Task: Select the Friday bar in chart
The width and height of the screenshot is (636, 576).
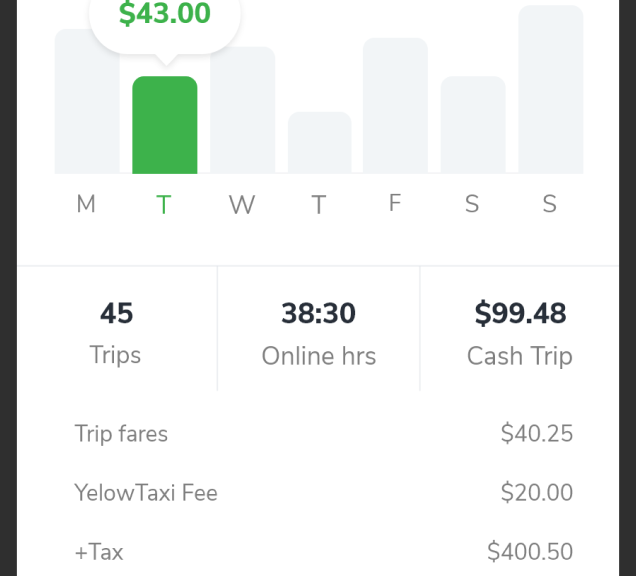Action: (x=395, y=106)
